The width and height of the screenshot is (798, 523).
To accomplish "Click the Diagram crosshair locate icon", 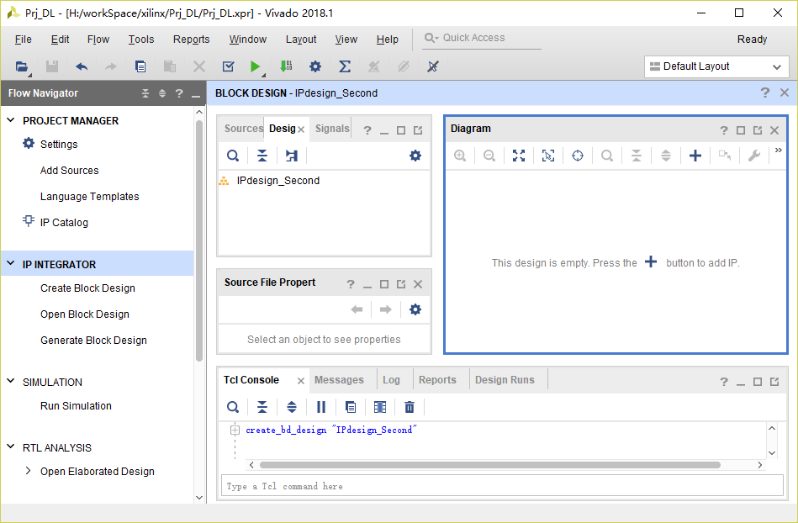I will tap(578, 156).
